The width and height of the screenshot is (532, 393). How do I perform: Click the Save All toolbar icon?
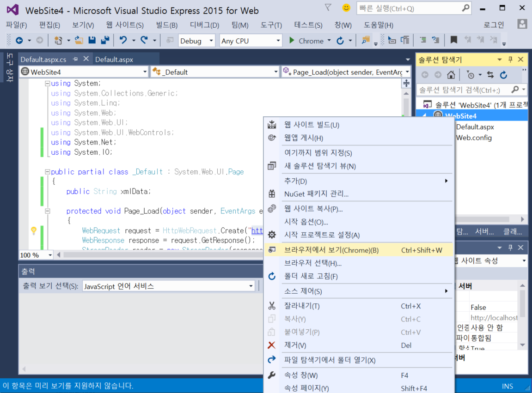pos(105,41)
